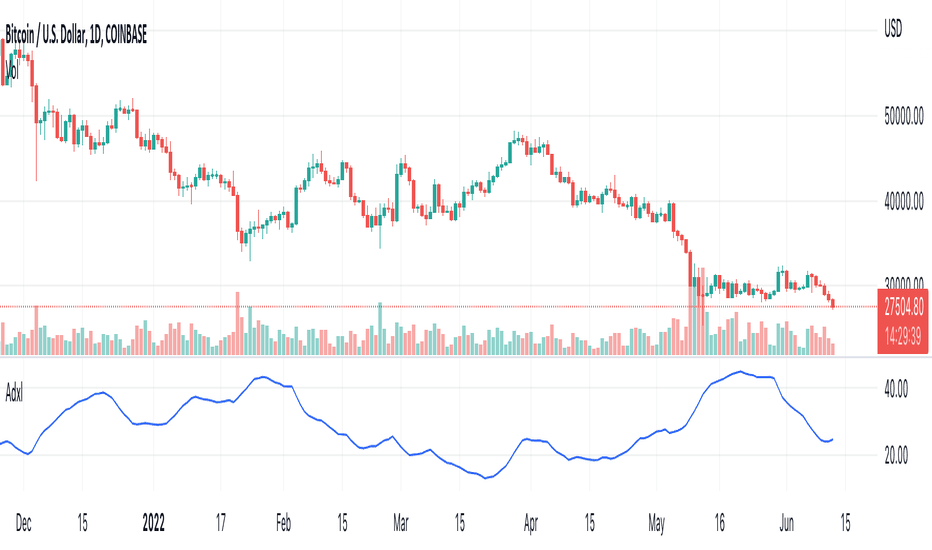This screenshot has width=932, height=550.
Task: Select the AdxI indicator label
Action: pyautogui.click(x=14, y=394)
